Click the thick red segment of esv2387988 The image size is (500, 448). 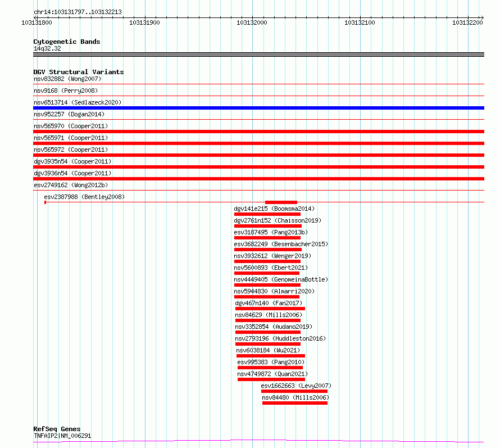tap(281, 202)
